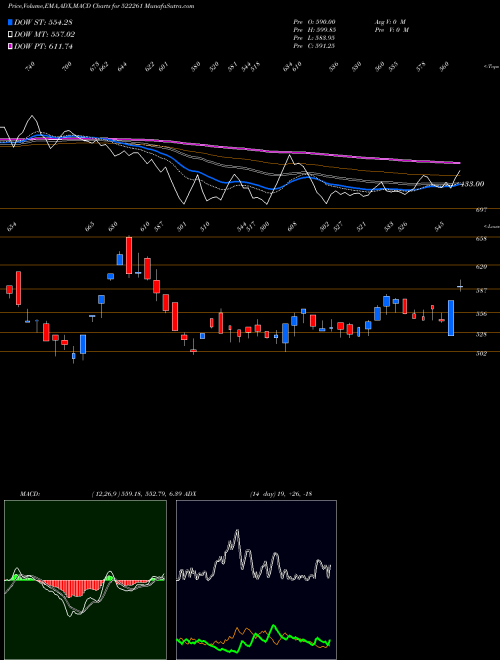Click the 556 price axis label

481,314
